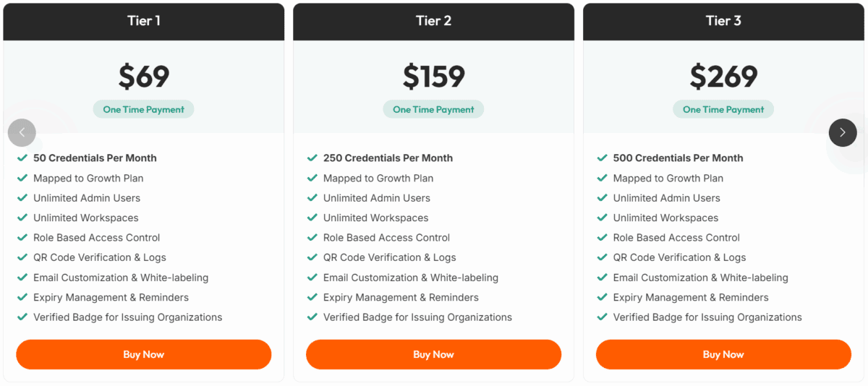Click checkmark next to Tier 3 Verified Badge
This screenshot has height=386, width=868.
(602, 317)
